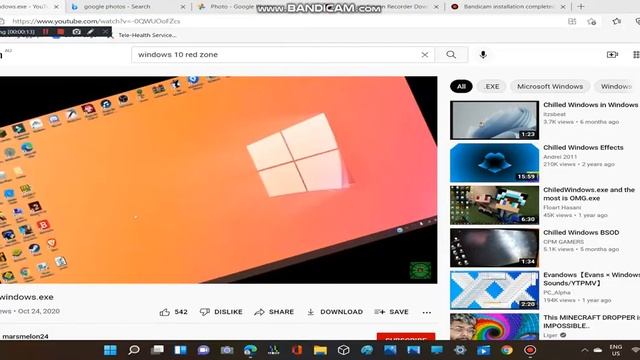Image resolution: width=640 pixels, height=360 pixels.
Task: Open Google Chrome from the taskbar
Action: tap(507, 350)
